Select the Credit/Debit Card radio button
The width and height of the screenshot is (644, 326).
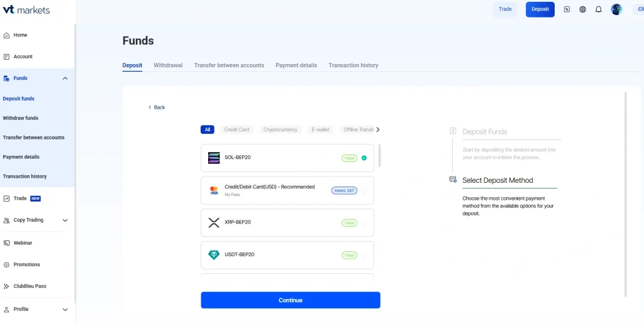[x=364, y=190]
